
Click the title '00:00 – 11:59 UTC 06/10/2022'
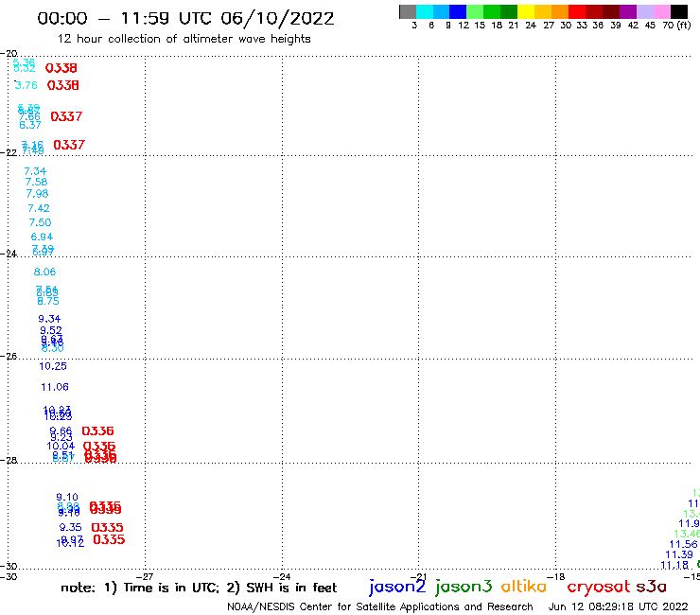185,19
